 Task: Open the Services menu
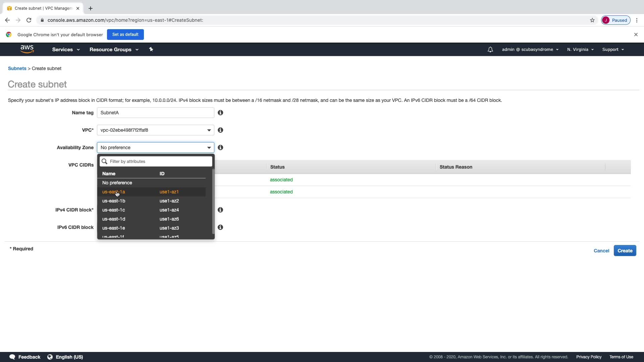66,50
